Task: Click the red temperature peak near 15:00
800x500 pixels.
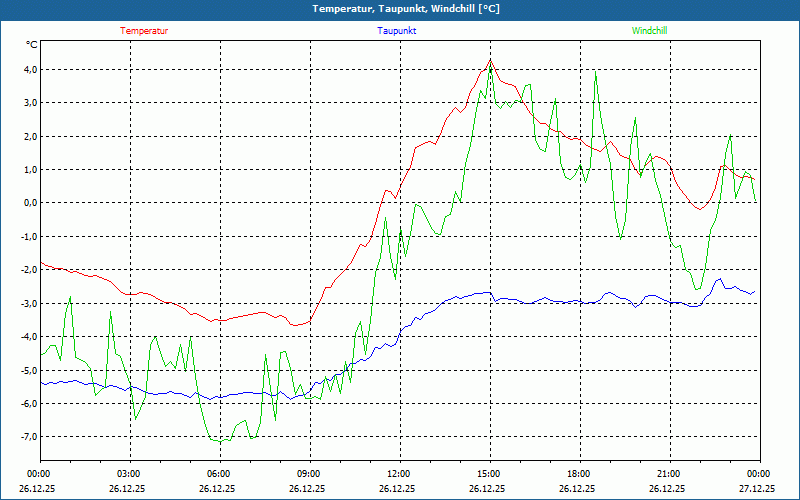Action: pyautogui.click(x=490, y=60)
